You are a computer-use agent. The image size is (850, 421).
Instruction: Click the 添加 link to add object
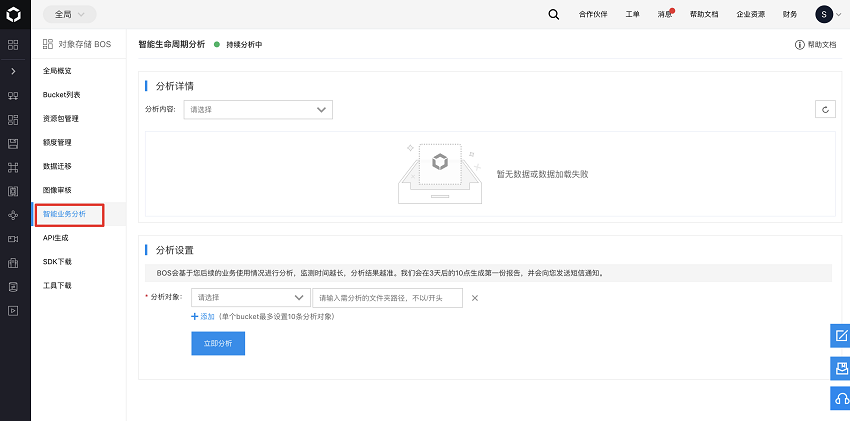(203, 316)
